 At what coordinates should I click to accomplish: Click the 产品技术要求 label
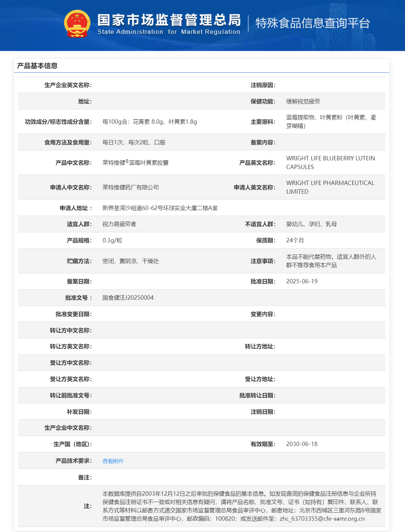tap(74, 461)
